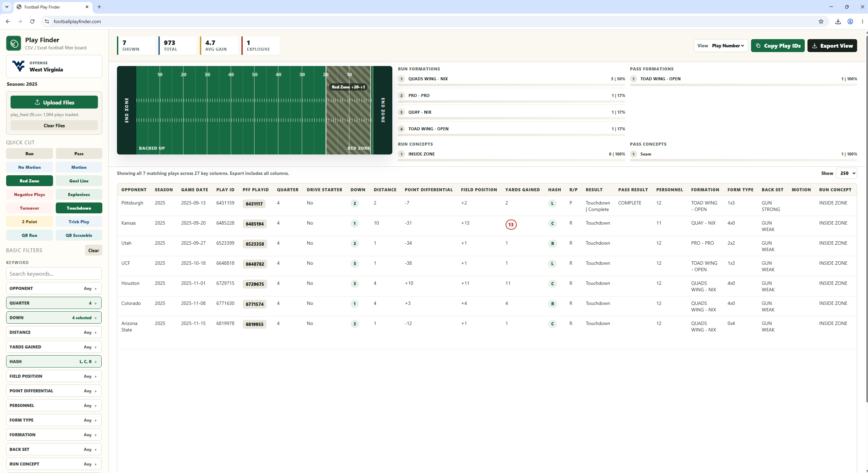This screenshot has height=473, width=868.
Task: Click explosive 13 yards gained badge
Action: point(511,225)
